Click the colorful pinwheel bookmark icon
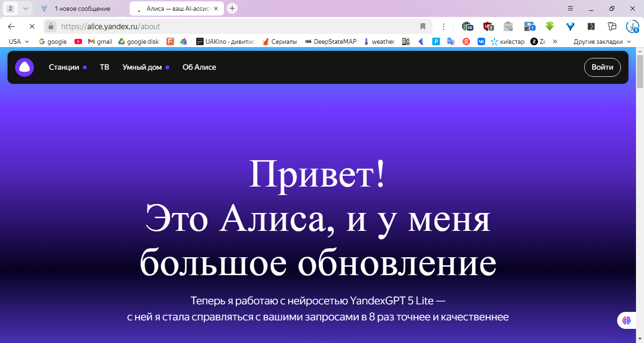The width and height of the screenshot is (644, 343). tap(184, 41)
